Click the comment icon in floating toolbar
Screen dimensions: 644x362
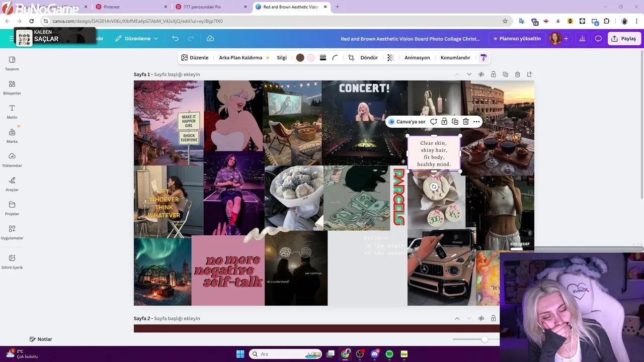click(433, 122)
